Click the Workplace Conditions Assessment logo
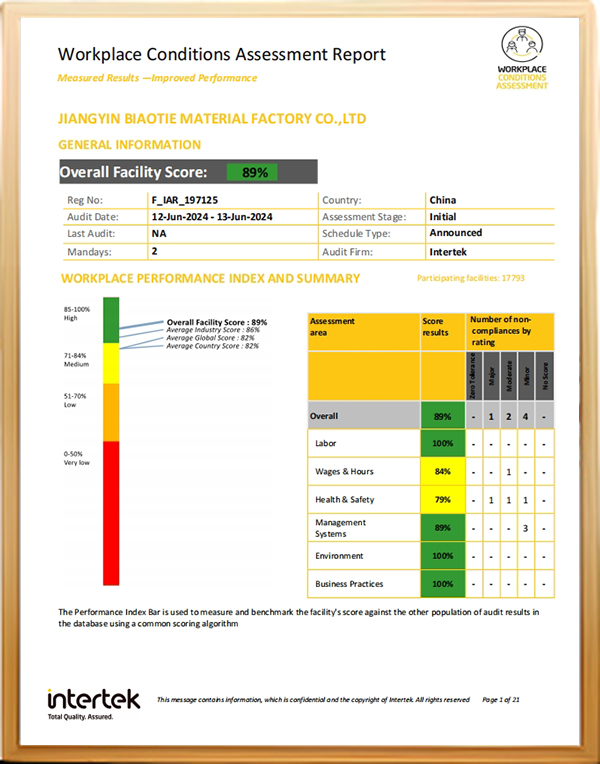Viewport: 600px width, 764px height. [523, 58]
